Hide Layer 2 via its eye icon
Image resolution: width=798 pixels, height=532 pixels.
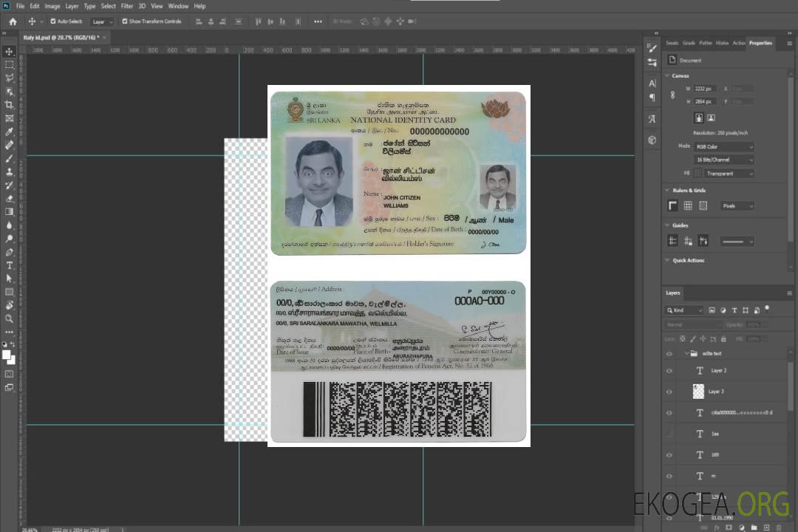(669, 371)
